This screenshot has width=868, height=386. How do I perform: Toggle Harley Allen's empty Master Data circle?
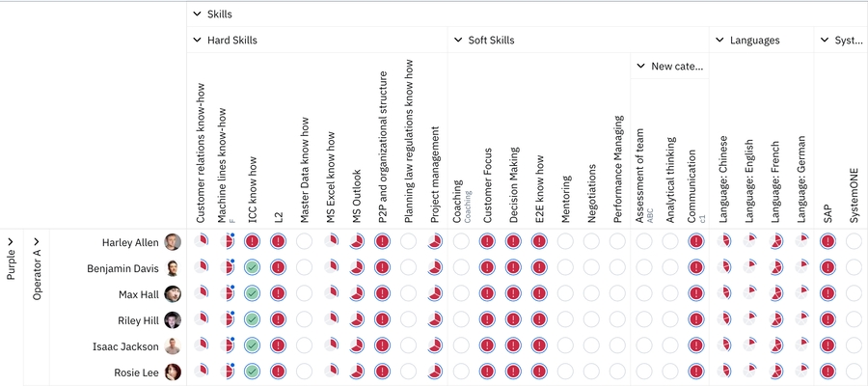(304, 241)
